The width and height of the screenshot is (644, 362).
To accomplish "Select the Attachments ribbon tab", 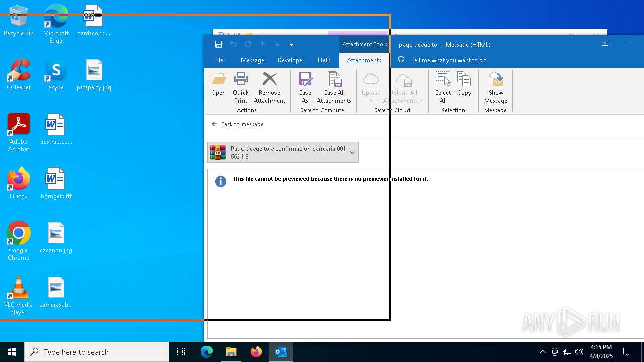I will point(364,60).
